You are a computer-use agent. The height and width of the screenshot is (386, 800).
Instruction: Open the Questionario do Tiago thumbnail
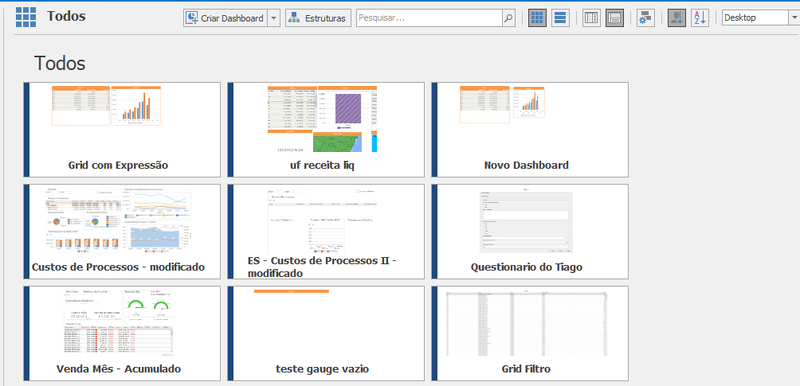(x=530, y=231)
